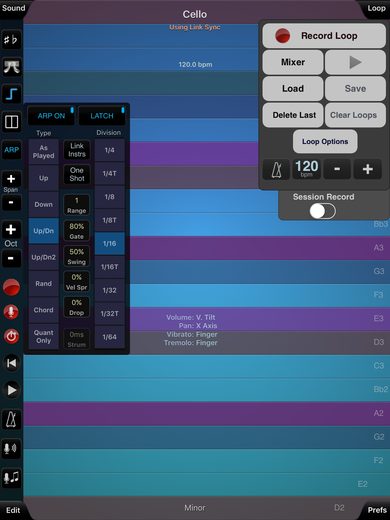Open the Sound corner tab
390x520 pixels.
[13, 8]
